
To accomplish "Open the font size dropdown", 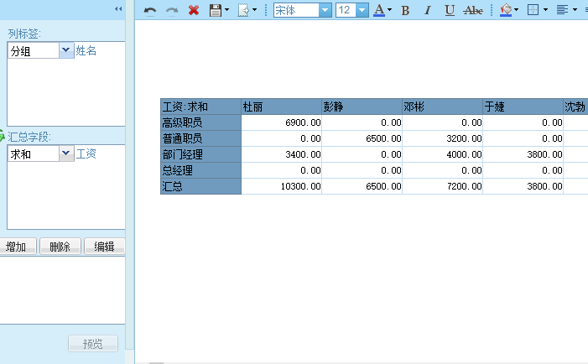I will coord(362,10).
